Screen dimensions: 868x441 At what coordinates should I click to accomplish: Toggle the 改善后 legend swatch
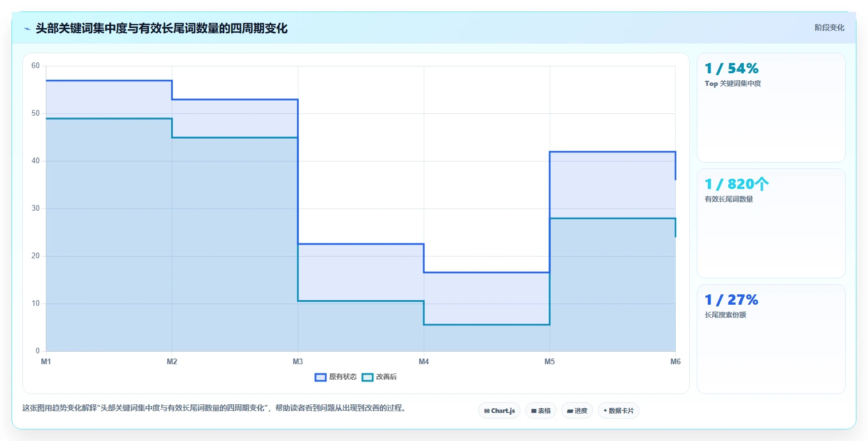(368, 377)
